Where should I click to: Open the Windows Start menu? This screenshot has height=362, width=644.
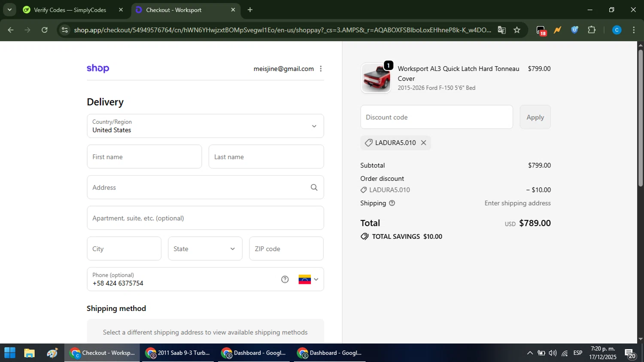(x=9, y=353)
